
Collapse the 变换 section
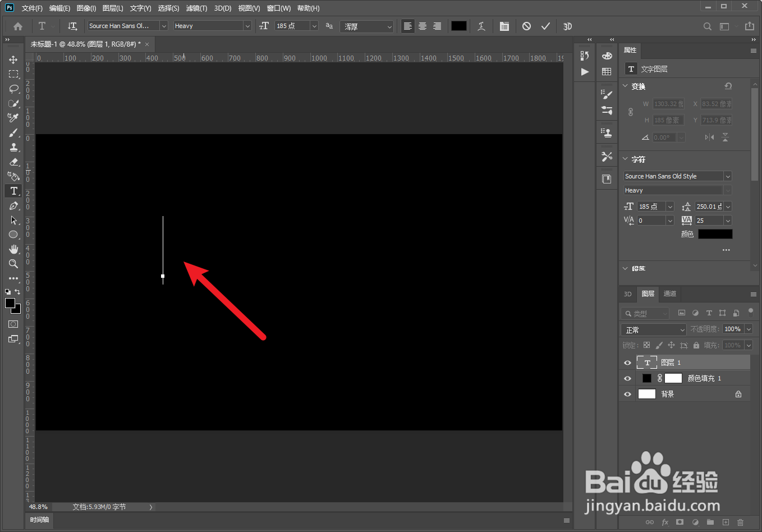[626, 86]
